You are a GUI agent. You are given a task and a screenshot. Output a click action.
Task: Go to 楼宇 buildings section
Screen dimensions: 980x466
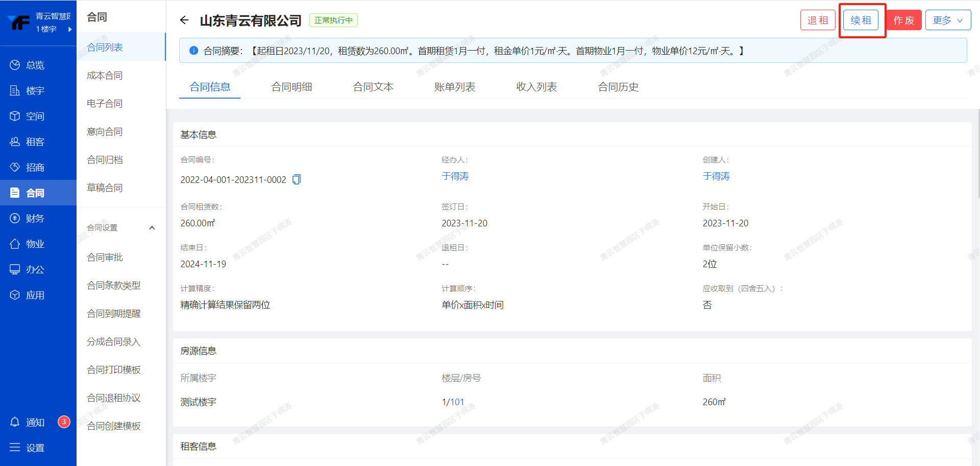(x=35, y=90)
